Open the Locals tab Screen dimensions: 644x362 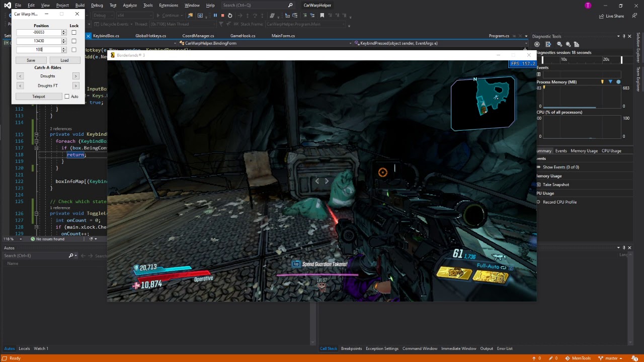point(24,348)
